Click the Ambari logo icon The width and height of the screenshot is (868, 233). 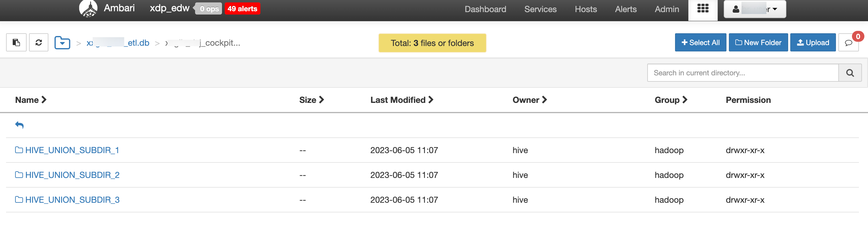coord(88,8)
